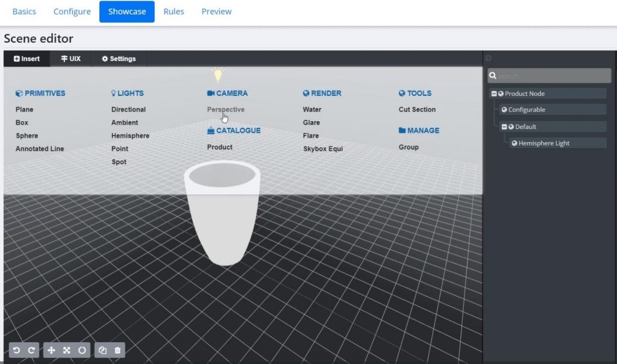Click the RENDER heading
This screenshot has width=617, height=364.
(x=322, y=93)
